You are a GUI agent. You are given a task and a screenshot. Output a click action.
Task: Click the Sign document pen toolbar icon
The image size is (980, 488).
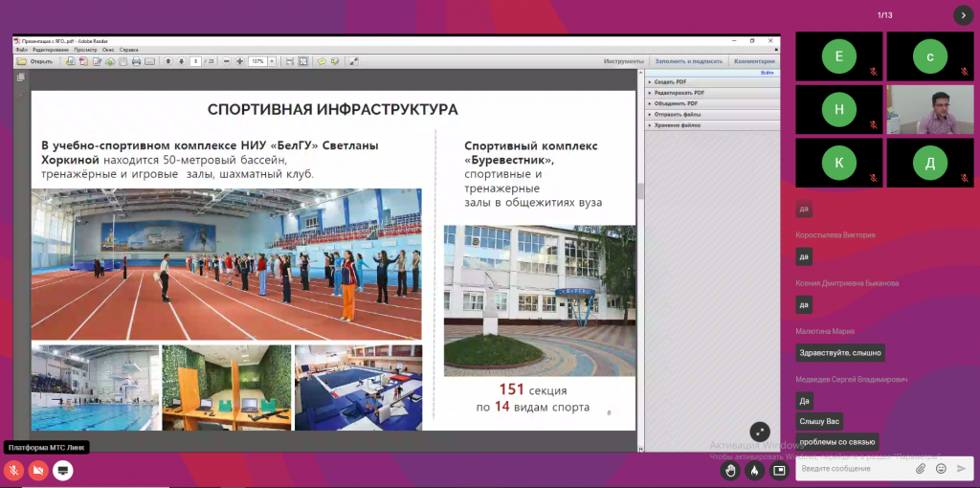(97, 61)
